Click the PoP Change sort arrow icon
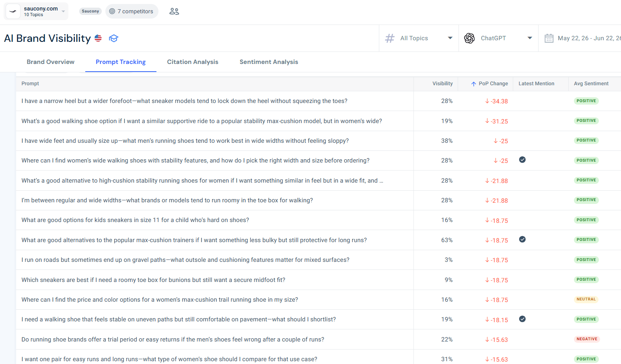621x364 pixels. coord(474,84)
